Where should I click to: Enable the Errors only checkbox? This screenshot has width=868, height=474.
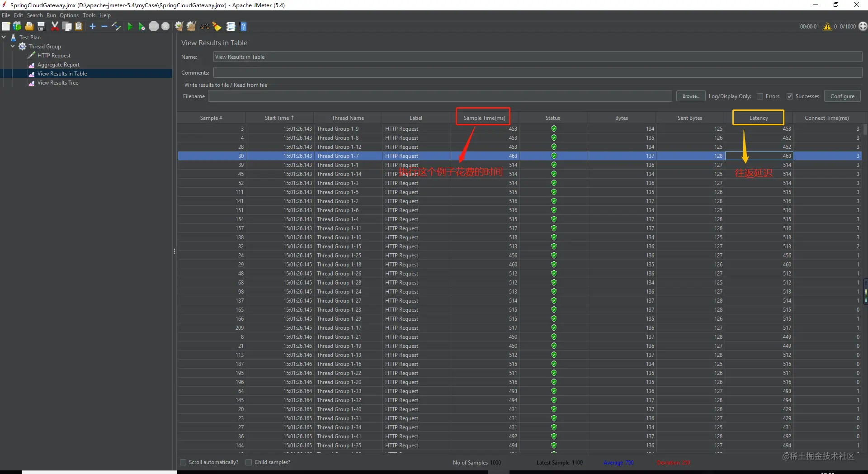click(760, 96)
